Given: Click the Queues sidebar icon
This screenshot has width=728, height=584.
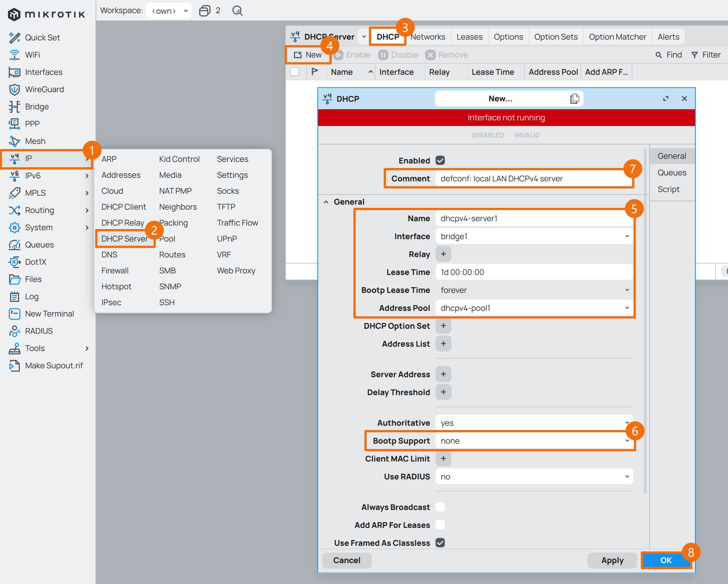Looking at the screenshot, I should pos(14,245).
